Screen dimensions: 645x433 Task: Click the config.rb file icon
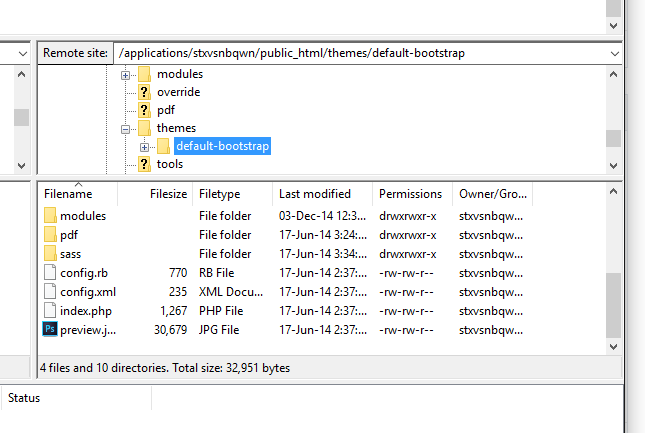click(x=50, y=273)
